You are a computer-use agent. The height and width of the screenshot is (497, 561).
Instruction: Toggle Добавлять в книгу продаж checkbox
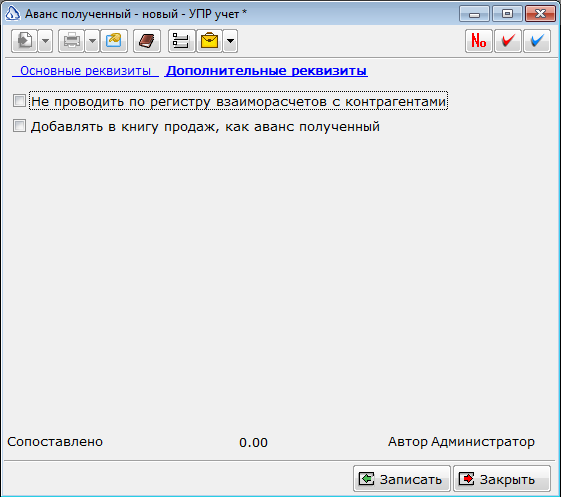[19, 126]
